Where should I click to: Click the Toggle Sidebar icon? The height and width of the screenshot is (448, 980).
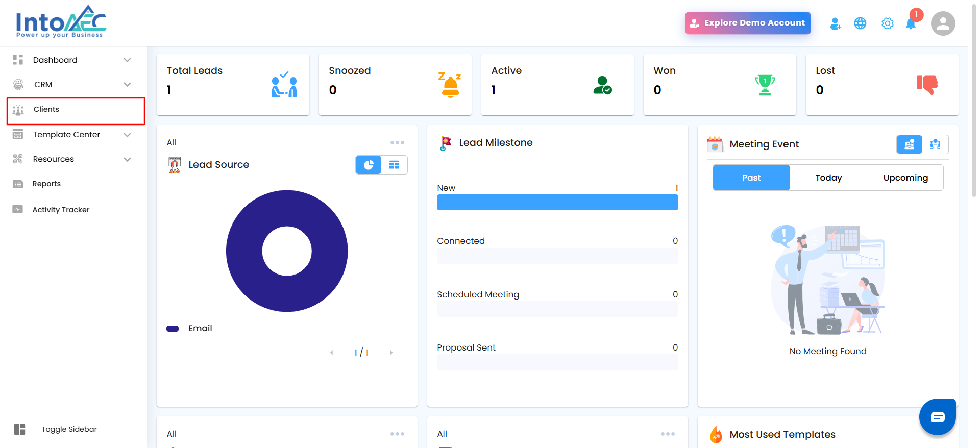(20, 429)
